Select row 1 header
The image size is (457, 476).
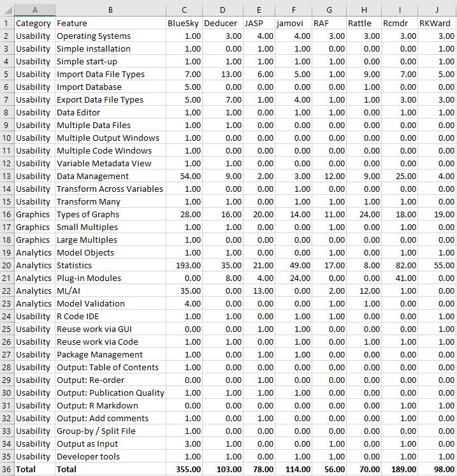[6, 24]
